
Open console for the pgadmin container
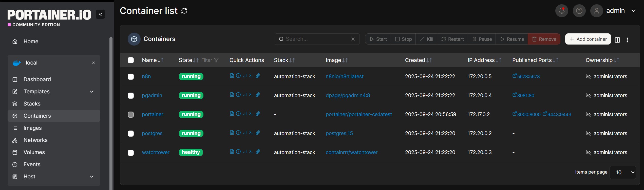point(251,95)
